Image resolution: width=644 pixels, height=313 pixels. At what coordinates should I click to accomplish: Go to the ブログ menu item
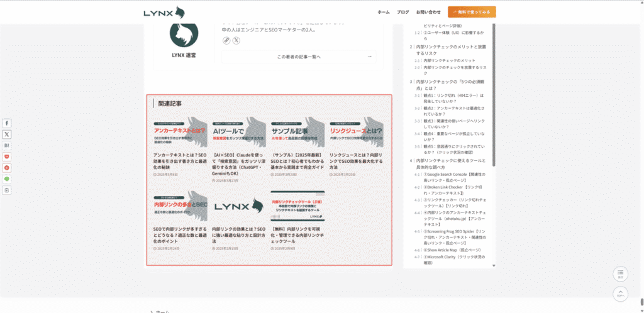click(403, 12)
